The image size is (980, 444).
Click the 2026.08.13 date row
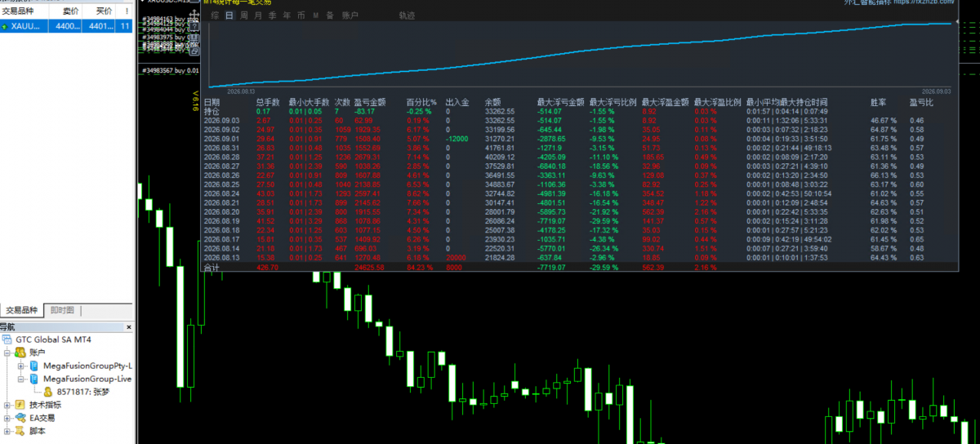[221, 258]
